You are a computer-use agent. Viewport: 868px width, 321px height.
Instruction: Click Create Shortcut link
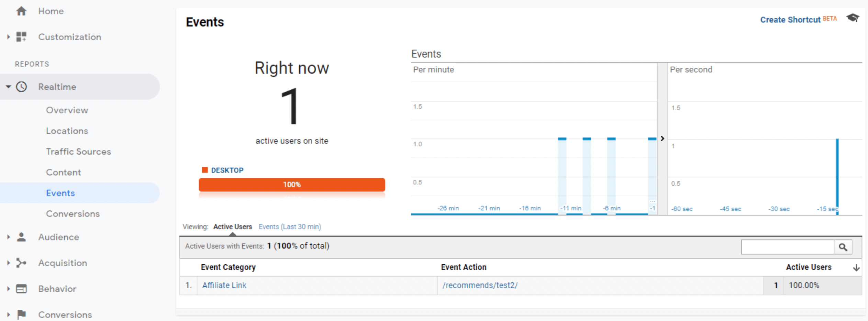pyautogui.click(x=790, y=20)
